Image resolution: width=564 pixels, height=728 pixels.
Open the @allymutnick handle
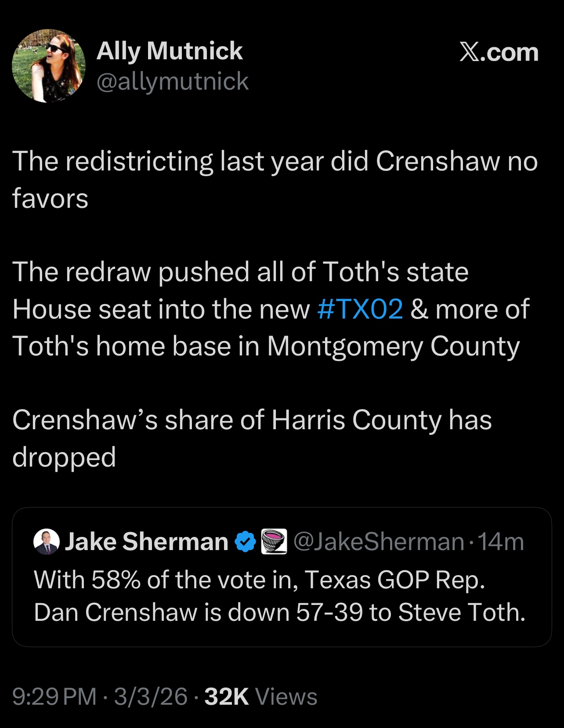tap(172, 81)
